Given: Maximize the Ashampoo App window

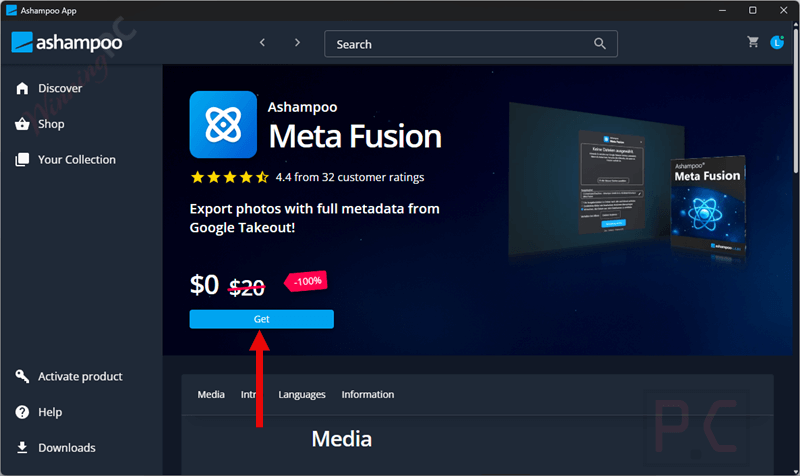Looking at the screenshot, I should tap(753, 11).
